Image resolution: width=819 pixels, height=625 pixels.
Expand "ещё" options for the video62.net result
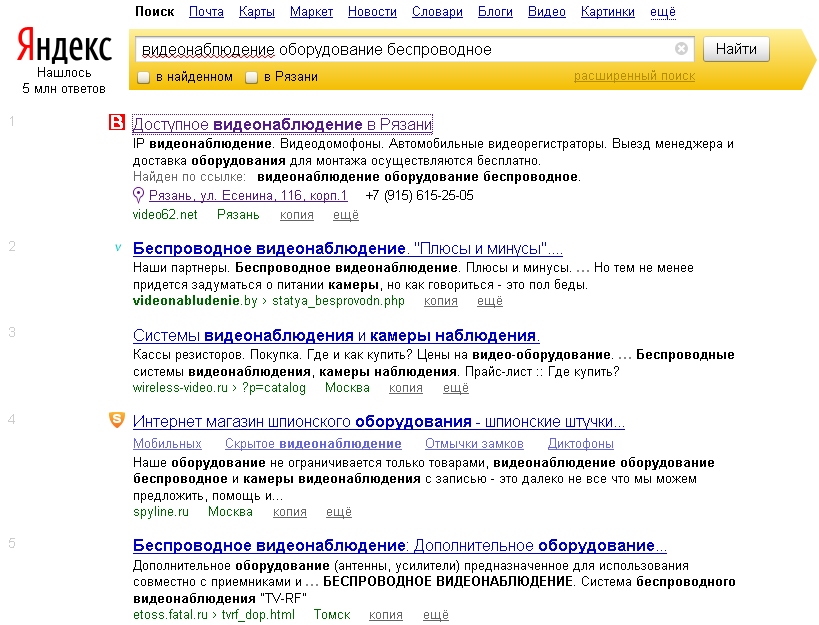point(345,214)
